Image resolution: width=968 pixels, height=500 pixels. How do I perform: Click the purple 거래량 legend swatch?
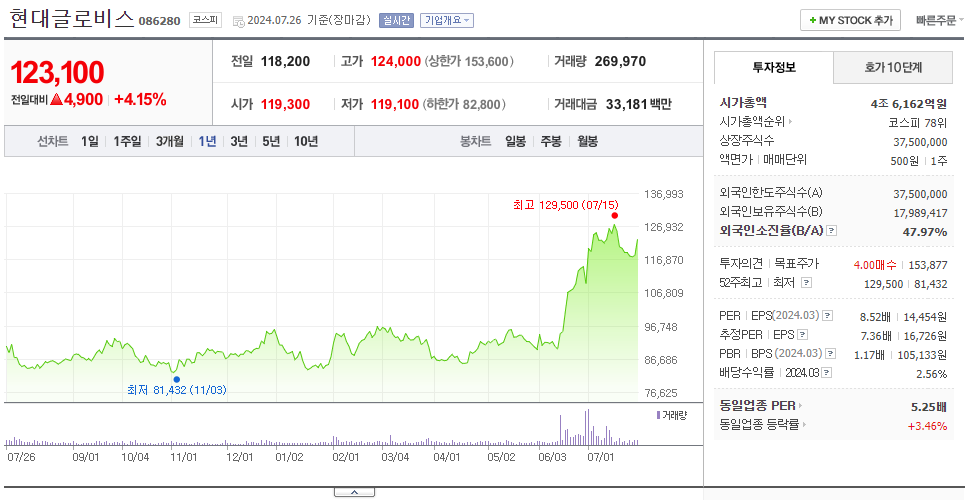pyautogui.click(x=658, y=415)
